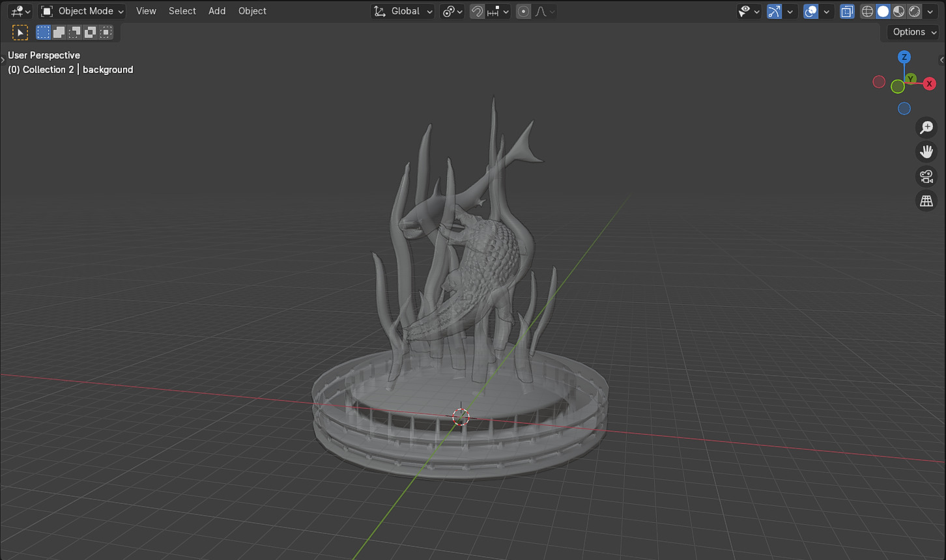The height and width of the screenshot is (560, 946).
Task: Choose 'extend selection' mode icon
Action: (x=59, y=32)
